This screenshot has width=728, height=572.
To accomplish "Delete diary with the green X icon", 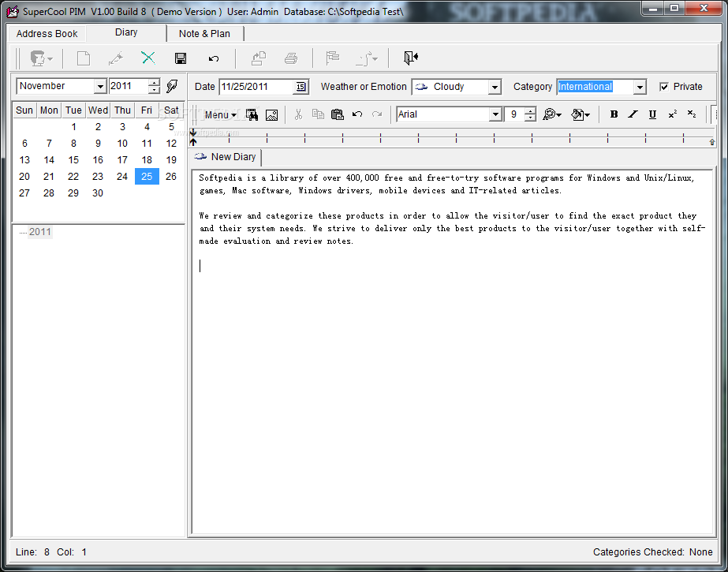I will tap(148, 58).
